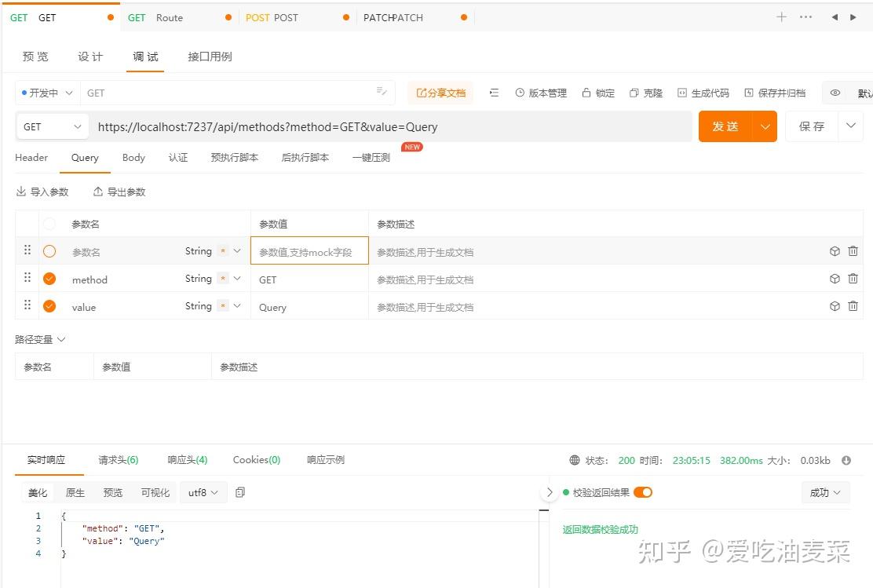Switch to the PATCH request tab

pyautogui.click(x=415, y=18)
